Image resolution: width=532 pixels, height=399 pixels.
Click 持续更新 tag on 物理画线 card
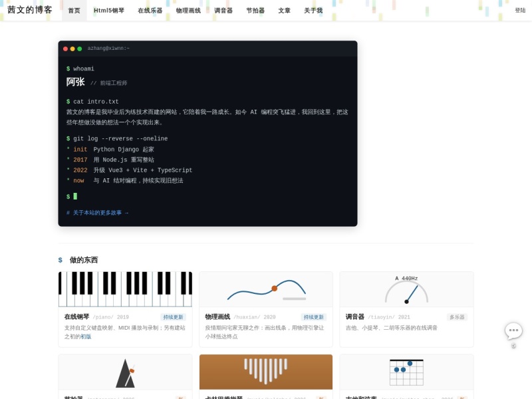click(313, 317)
